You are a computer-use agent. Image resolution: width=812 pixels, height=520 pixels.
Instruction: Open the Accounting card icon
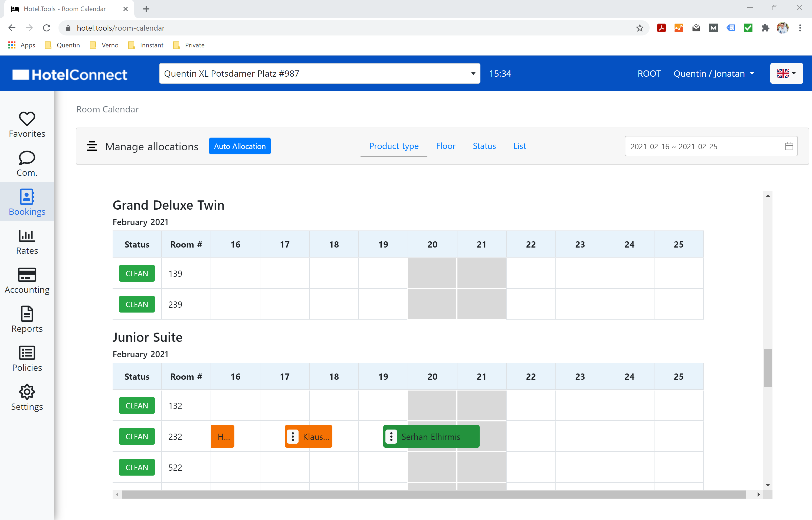(27, 275)
